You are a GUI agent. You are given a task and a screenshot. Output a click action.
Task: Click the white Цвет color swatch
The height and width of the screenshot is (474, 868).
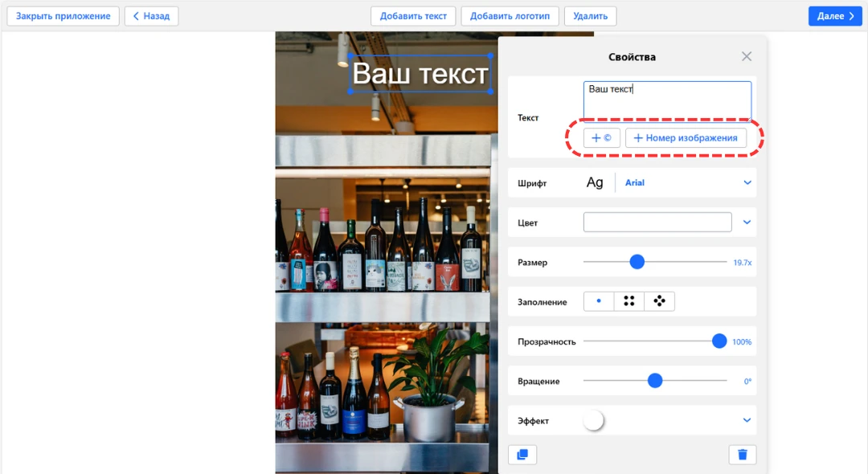point(657,222)
